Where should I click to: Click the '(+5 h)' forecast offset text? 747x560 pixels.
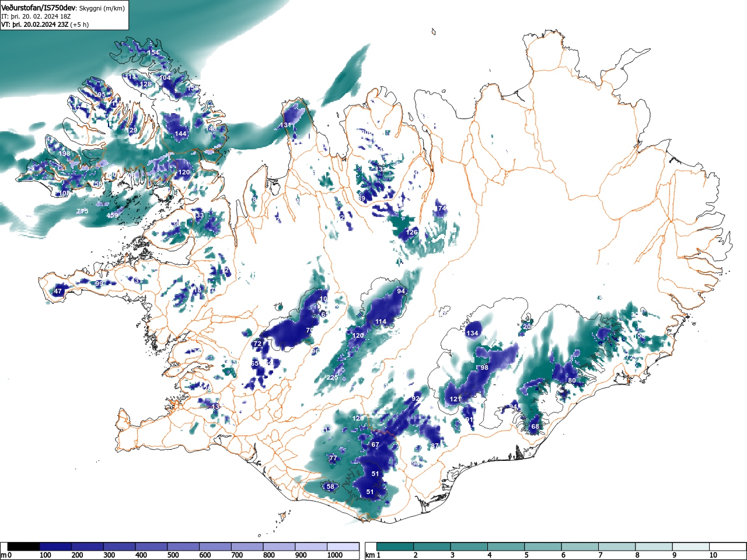79,24
